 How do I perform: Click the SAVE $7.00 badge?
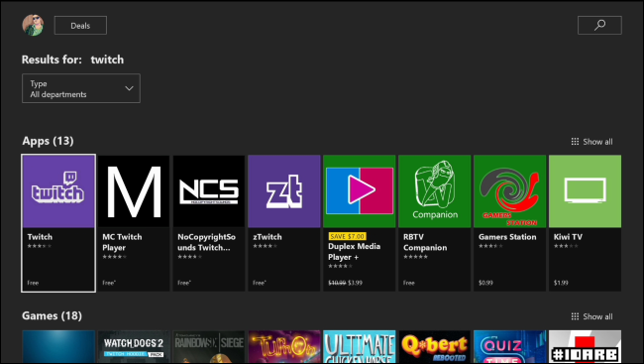pyautogui.click(x=348, y=236)
